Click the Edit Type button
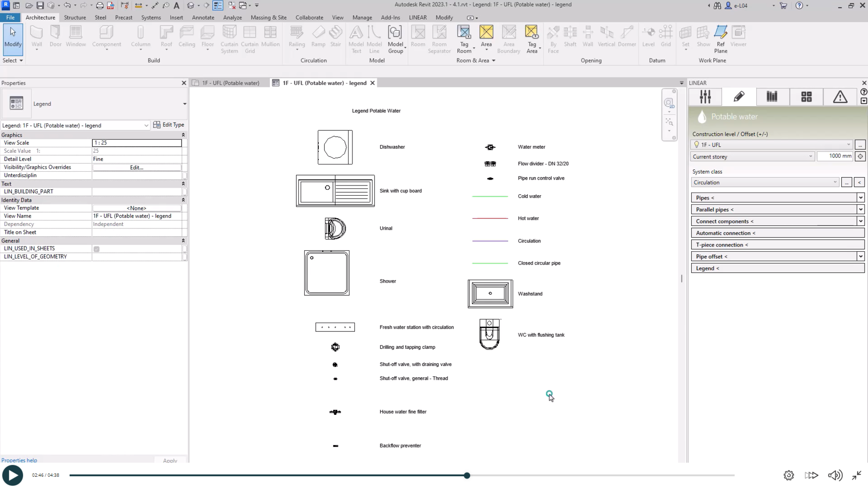The height and width of the screenshot is (488, 868). pyautogui.click(x=168, y=125)
